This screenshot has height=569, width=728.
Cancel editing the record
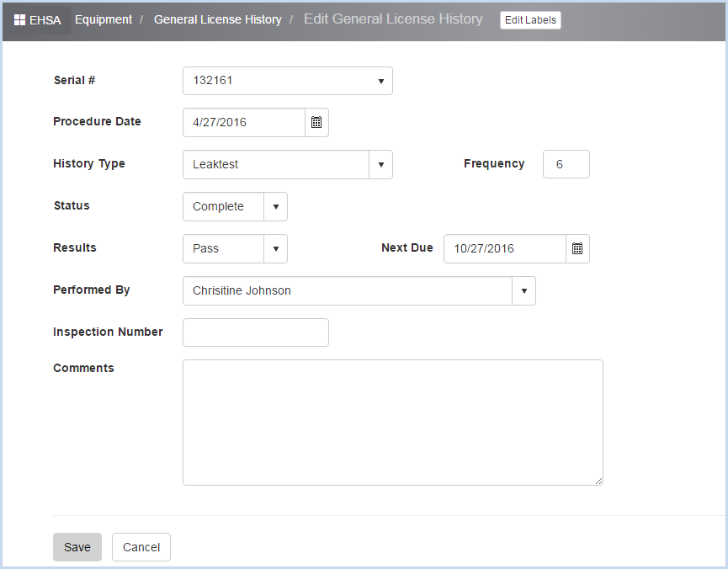click(141, 547)
